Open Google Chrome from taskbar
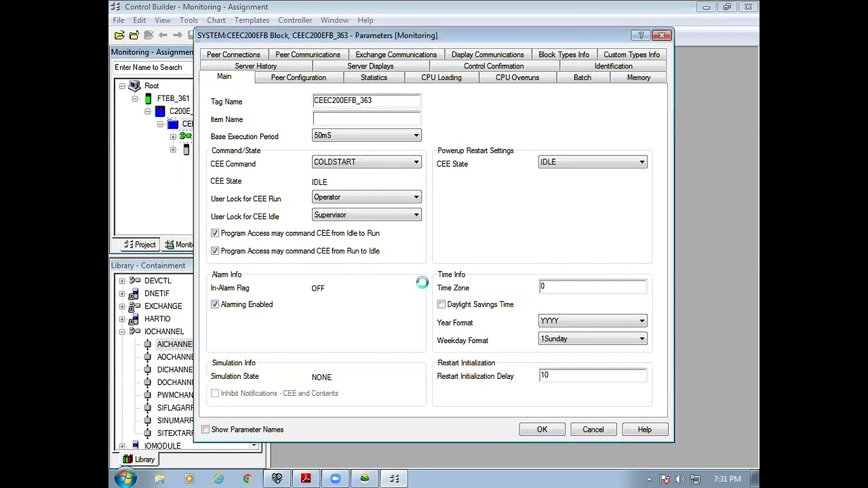Viewport: 868px width, 488px height. click(248, 479)
